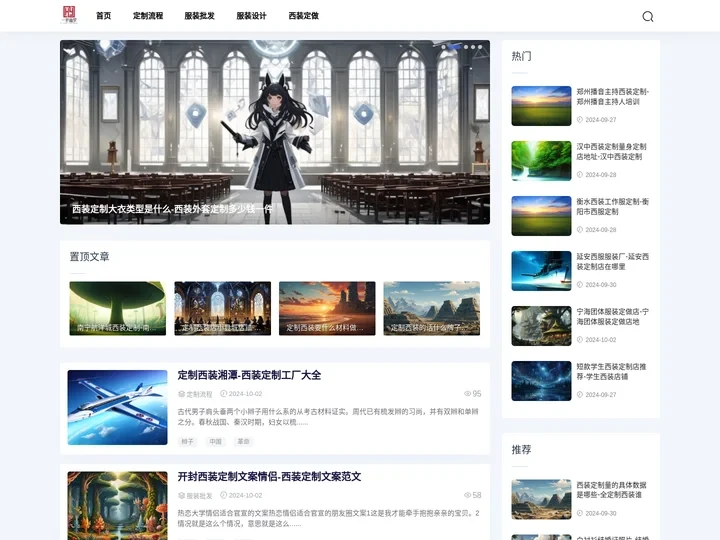Open the 定制流程 navigation item
The image size is (720, 540).
pyautogui.click(x=148, y=16)
